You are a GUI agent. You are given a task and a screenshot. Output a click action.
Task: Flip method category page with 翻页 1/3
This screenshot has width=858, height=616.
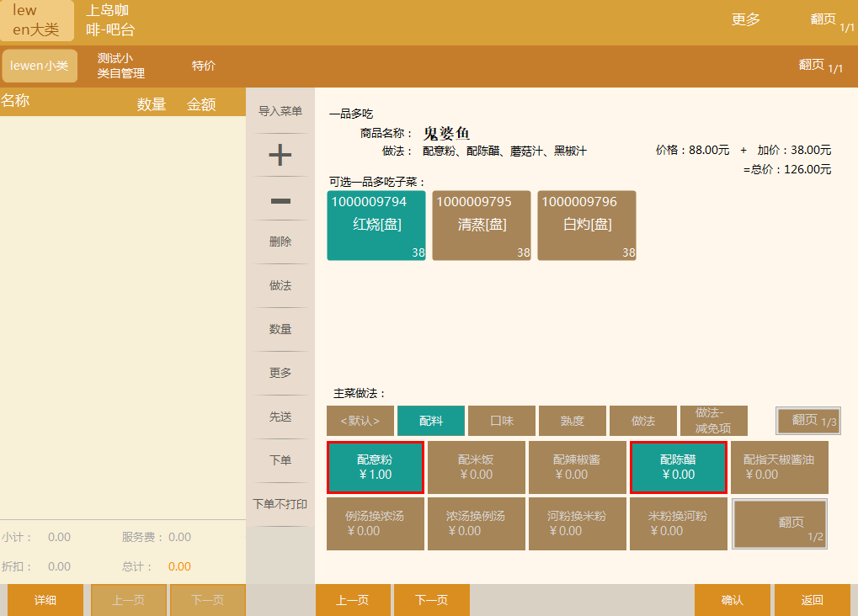pyautogui.click(x=808, y=421)
